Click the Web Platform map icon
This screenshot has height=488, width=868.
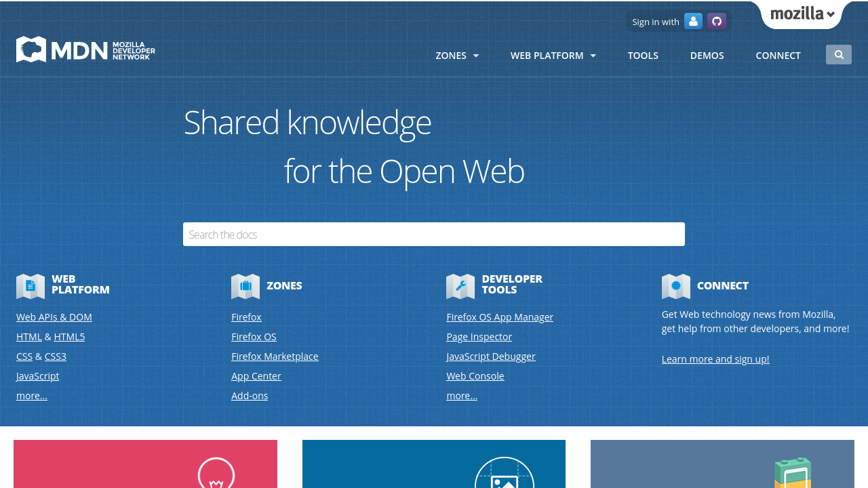31,286
